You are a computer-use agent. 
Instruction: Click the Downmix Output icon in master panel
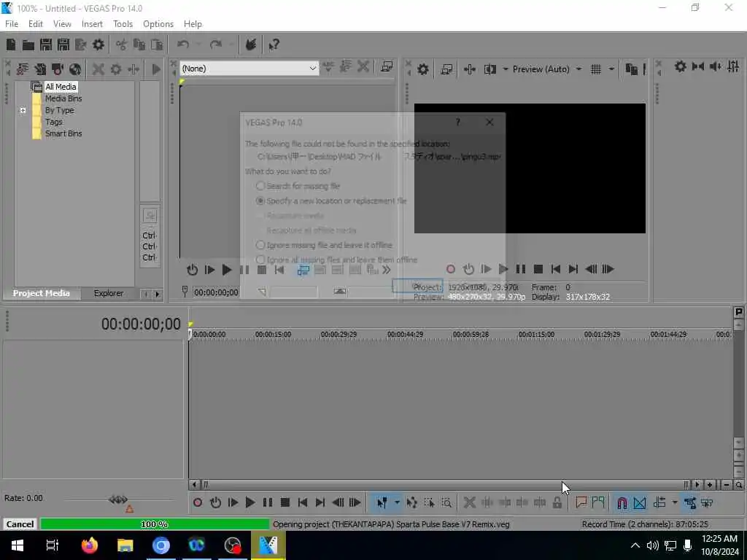(698, 66)
